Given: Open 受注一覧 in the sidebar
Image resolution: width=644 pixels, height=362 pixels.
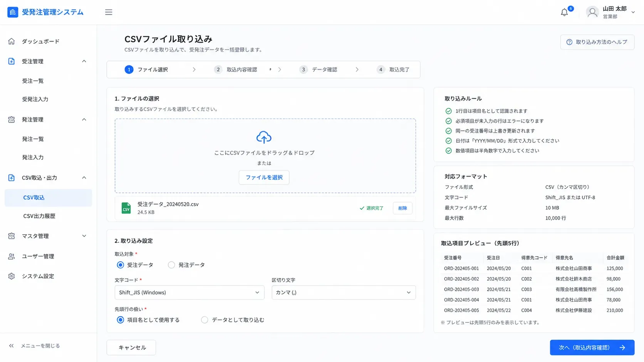Looking at the screenshot, I should pos(33,81).
